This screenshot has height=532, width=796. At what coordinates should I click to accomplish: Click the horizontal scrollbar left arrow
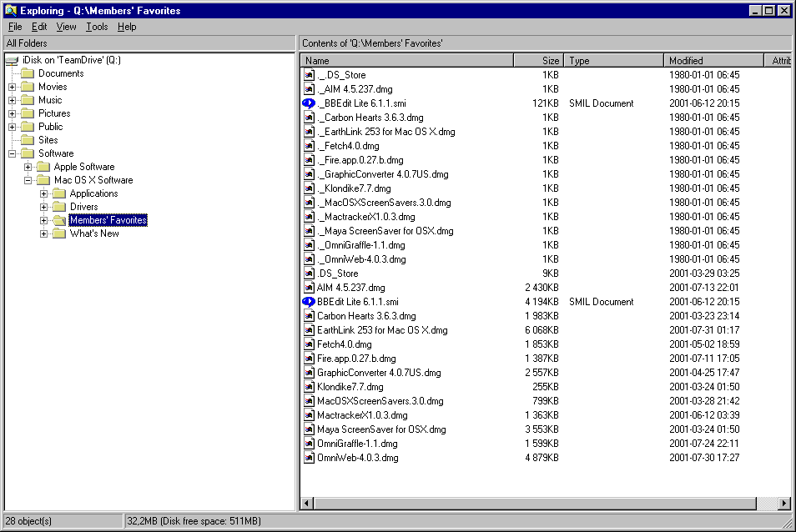306,504
